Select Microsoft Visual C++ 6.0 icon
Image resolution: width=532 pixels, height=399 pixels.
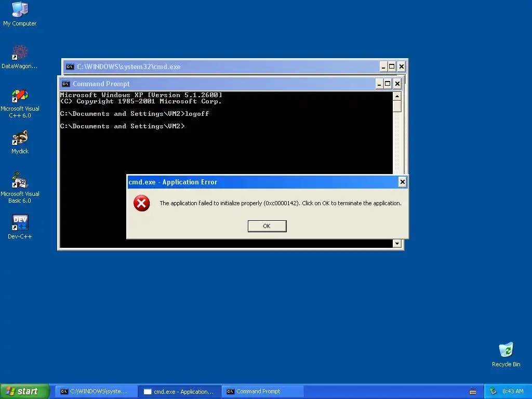[x=20, y=103]
